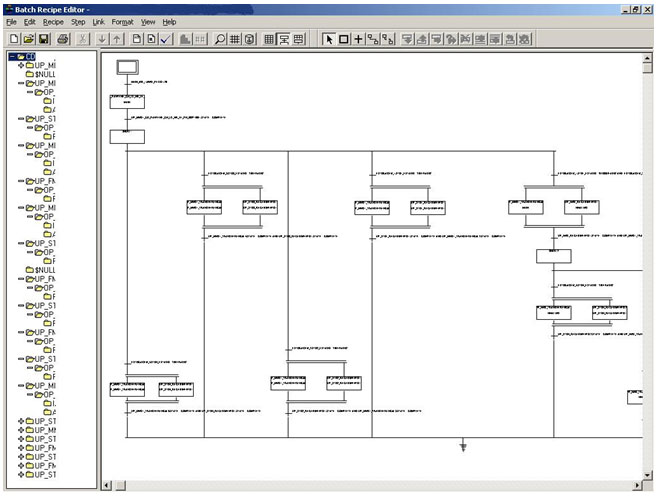The image size is (657, 496).
Task: Click the initial step box atop the diagram
Action: coord(127,67)
